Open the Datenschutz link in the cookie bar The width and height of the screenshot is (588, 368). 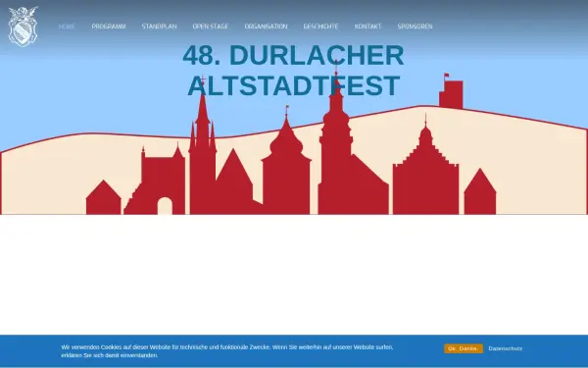click(506, 348)
